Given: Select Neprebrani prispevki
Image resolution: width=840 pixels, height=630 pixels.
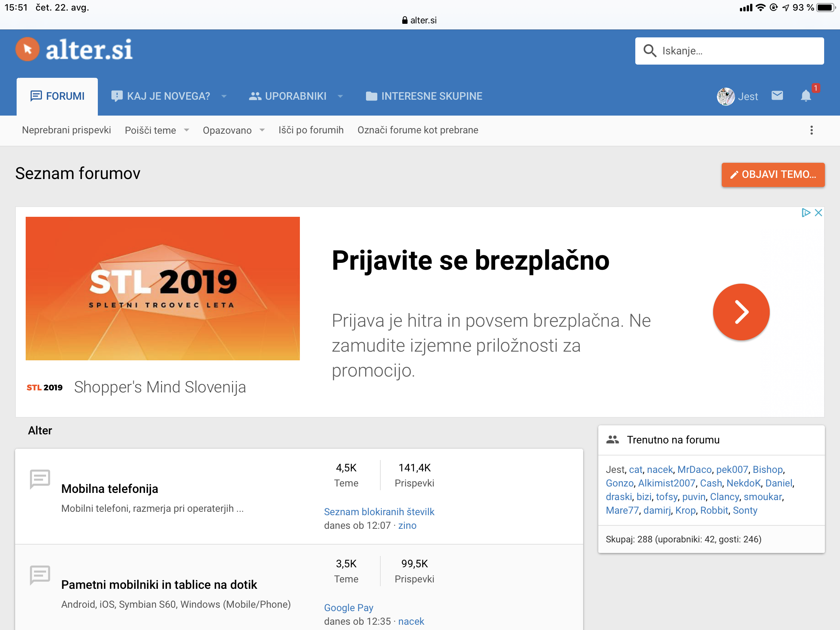Looking at the screenshot, I should [x=66, y=130].
